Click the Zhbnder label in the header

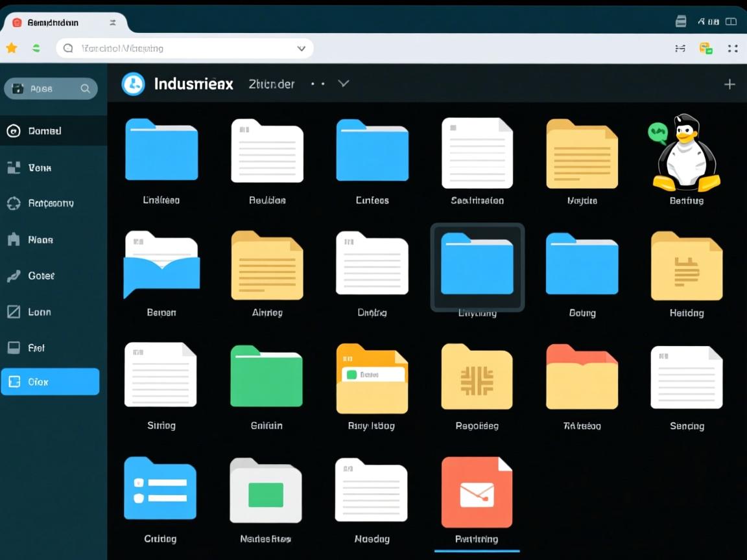coord(271,84)
